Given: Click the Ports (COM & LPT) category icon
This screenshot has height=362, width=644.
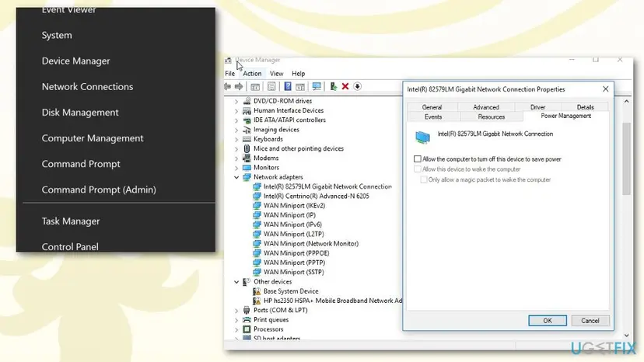Looking at the screenshot, I should coord(247,310).
